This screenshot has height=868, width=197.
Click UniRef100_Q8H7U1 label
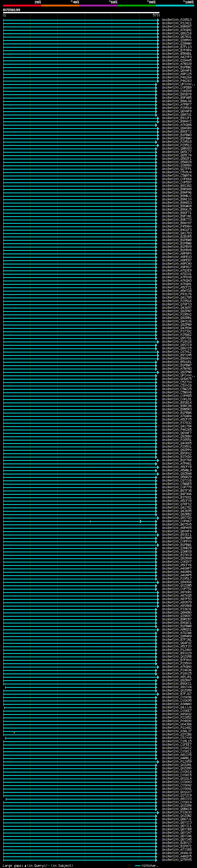176,115
